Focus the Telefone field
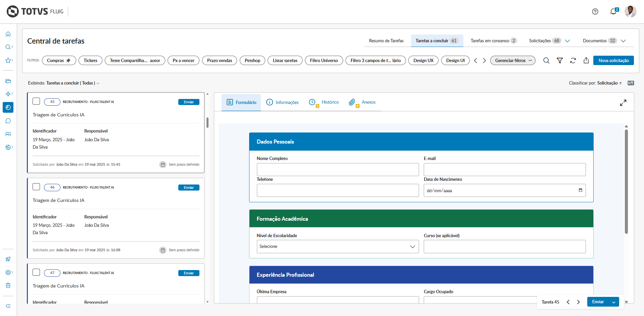 338,190
